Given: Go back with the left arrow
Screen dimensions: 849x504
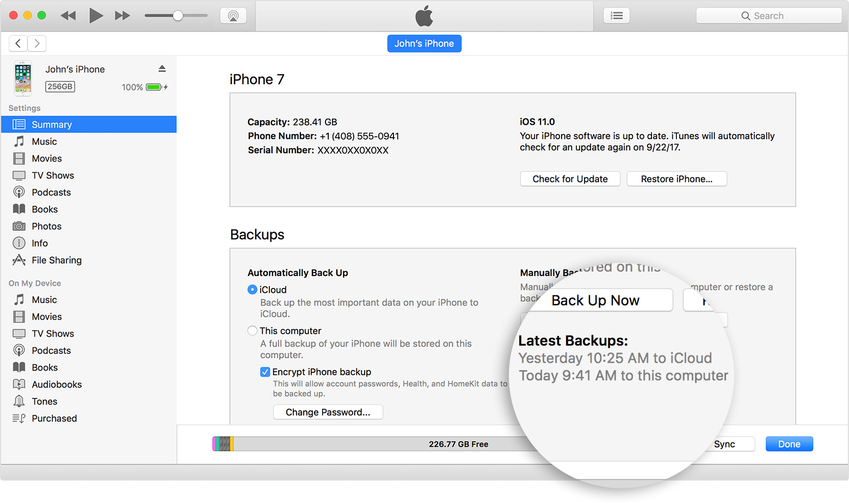Looking at the screenshot, I should pos(18,43).
